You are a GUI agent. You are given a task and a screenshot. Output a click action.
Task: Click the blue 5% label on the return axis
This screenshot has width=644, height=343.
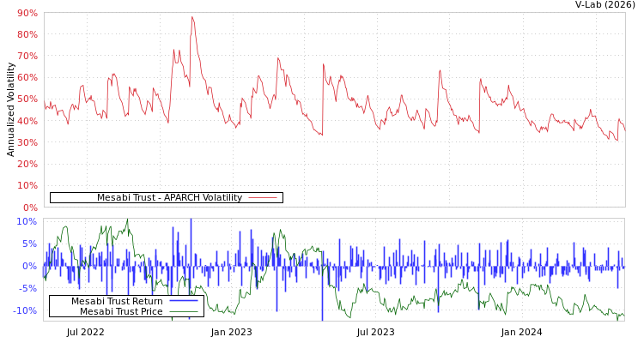[29, 244]
